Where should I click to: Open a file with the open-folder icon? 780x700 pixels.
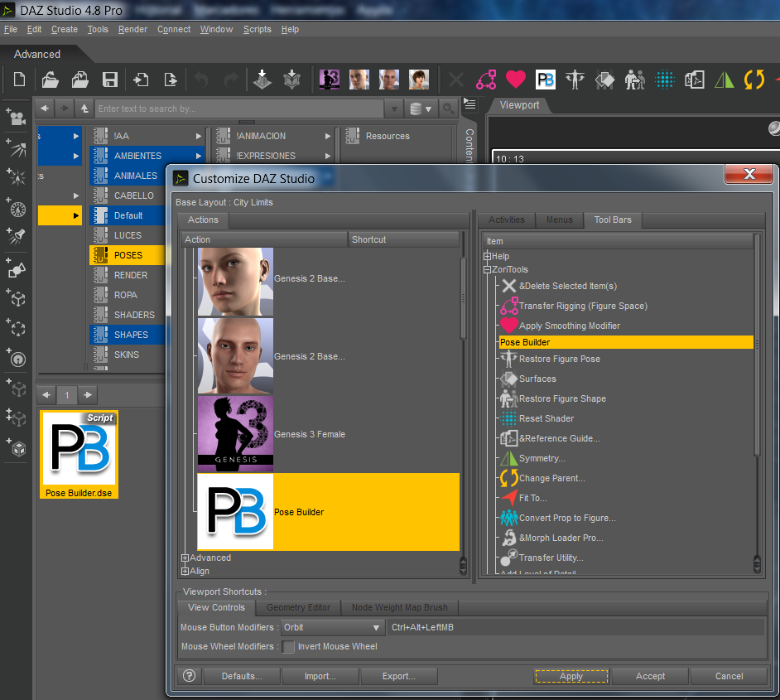pos(50,79)
